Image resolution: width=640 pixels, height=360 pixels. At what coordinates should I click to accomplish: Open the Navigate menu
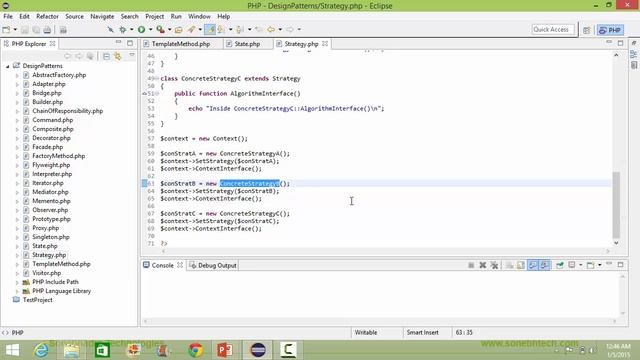[x=102, y=16]
